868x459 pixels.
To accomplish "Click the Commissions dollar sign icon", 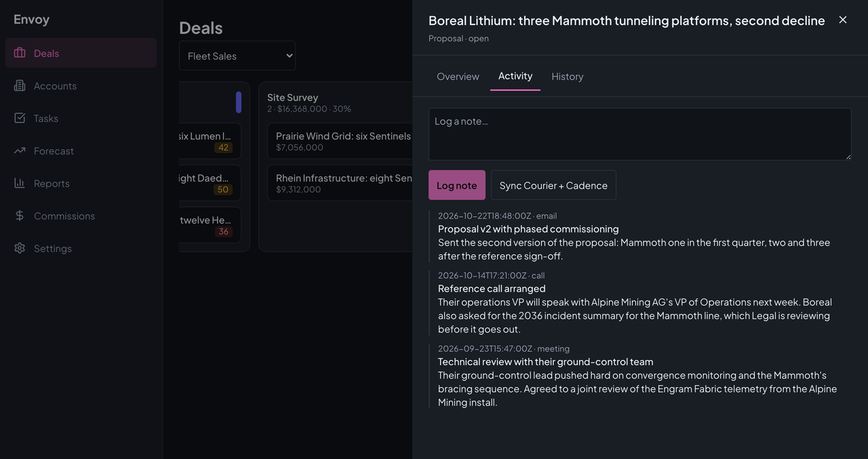I will tap(20, 216).
